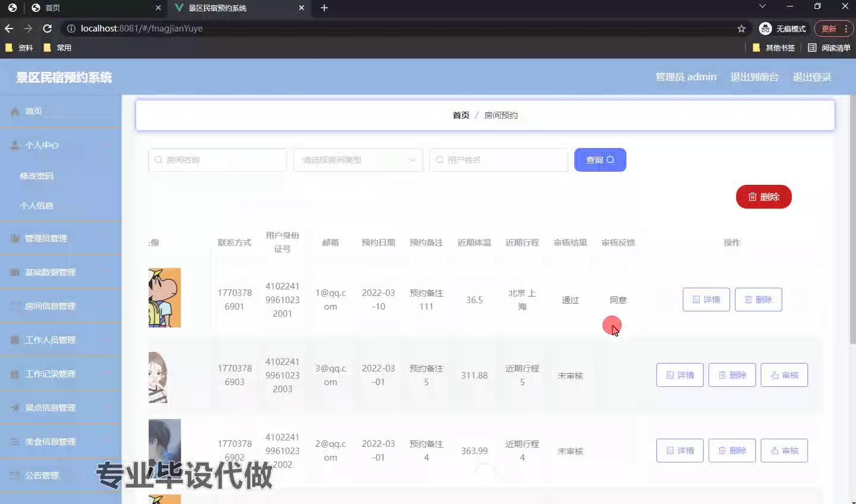Image resolution: width=856 pixels, height=504 pixels.
Task: Bookmark this page with the star icon
Action: tap(741, 29)
